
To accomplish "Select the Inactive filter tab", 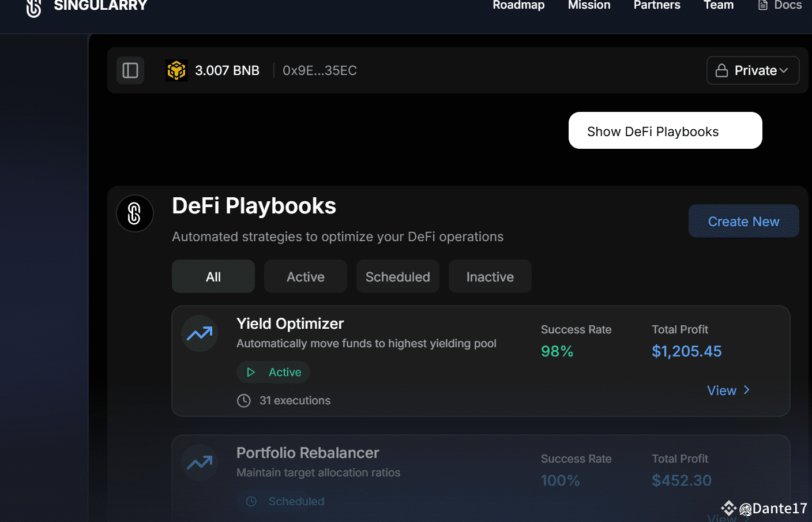I will [x=490, y=276].
